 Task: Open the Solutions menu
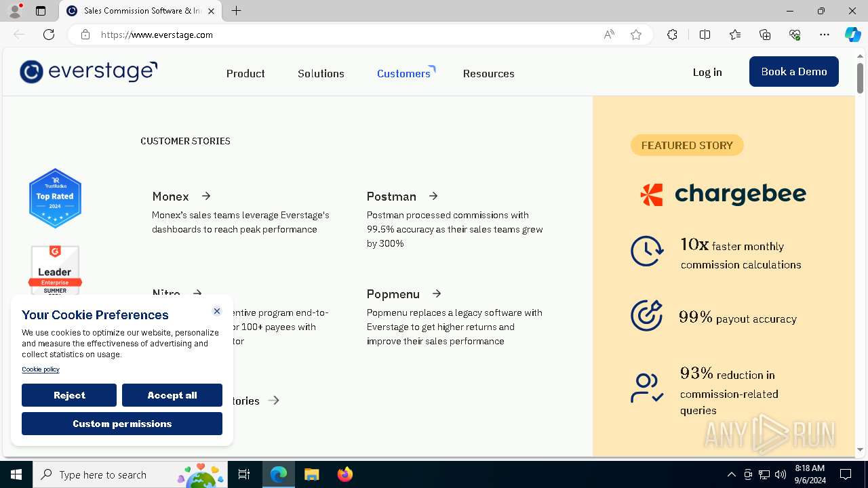click(321, 73)
